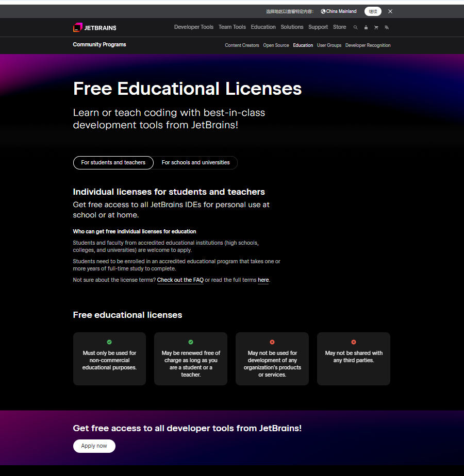Click 'May not be used for development' text
The width and height of the screenshot is (464, 476).
[272, 364]
